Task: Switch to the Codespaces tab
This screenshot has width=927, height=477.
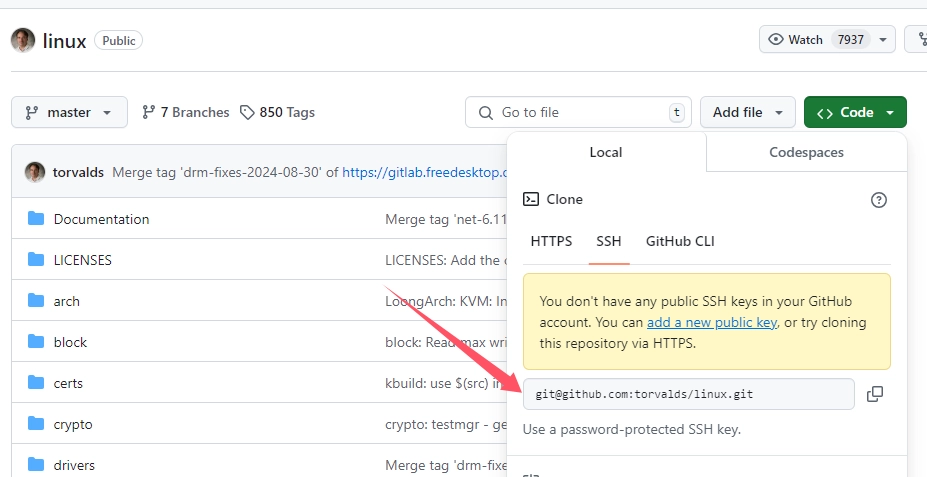Action: 806,152
